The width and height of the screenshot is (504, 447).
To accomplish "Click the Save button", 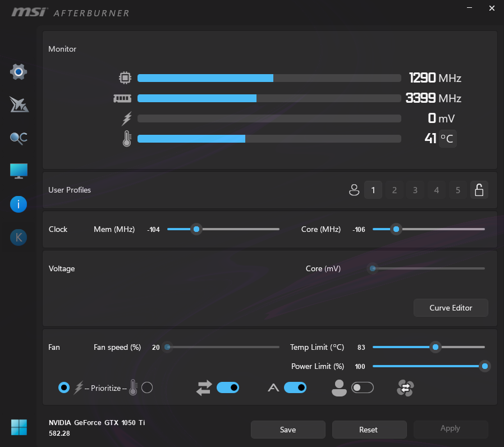I will coord(288,430).
